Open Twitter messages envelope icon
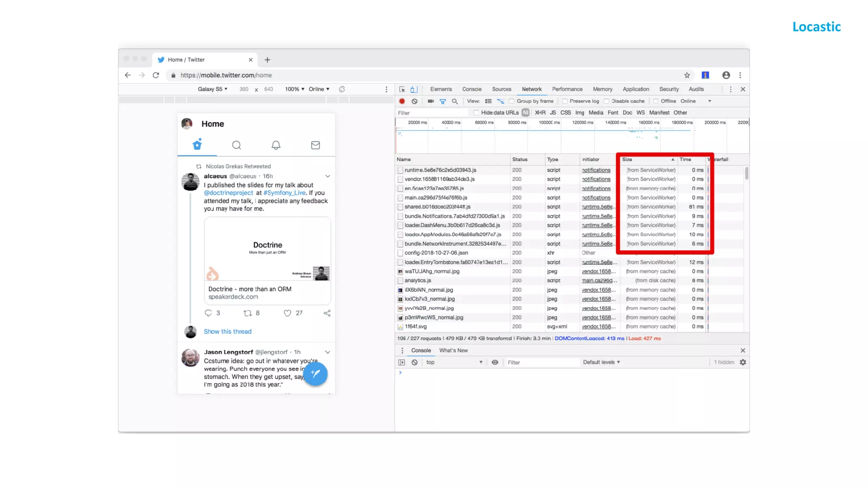Viewport: 868px width, 488px height. tap(315, 145)
